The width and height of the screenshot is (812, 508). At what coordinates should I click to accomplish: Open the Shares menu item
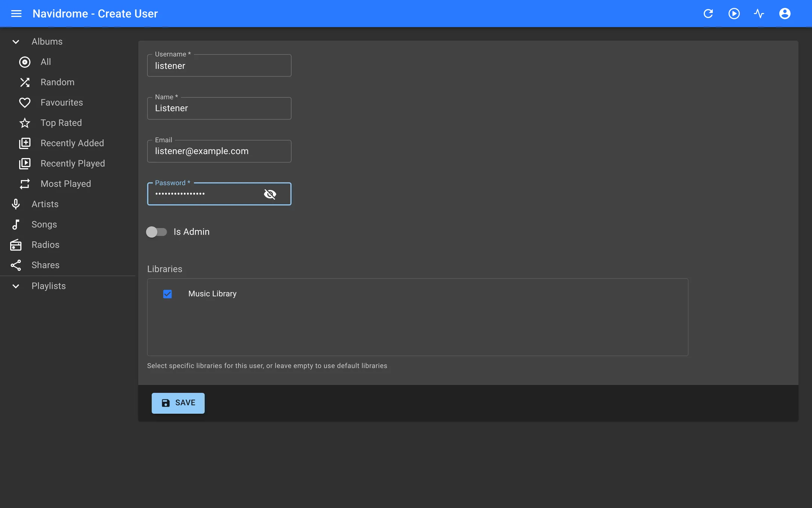(68, 265)
